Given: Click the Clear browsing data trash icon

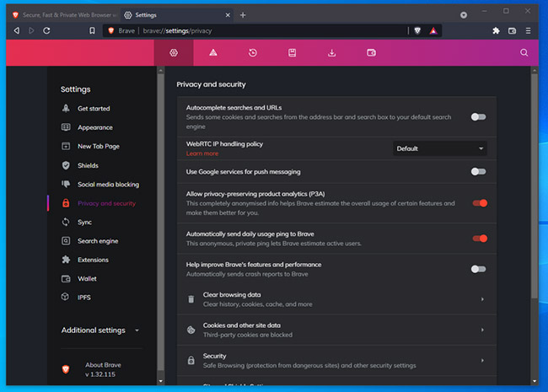Looking at the screenshot, I should tap(191, 299).
